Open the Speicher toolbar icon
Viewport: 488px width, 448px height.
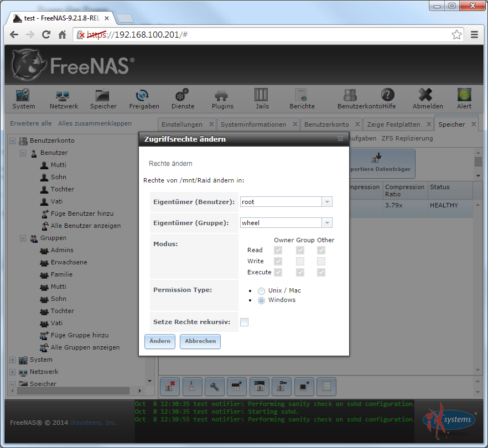102,95
